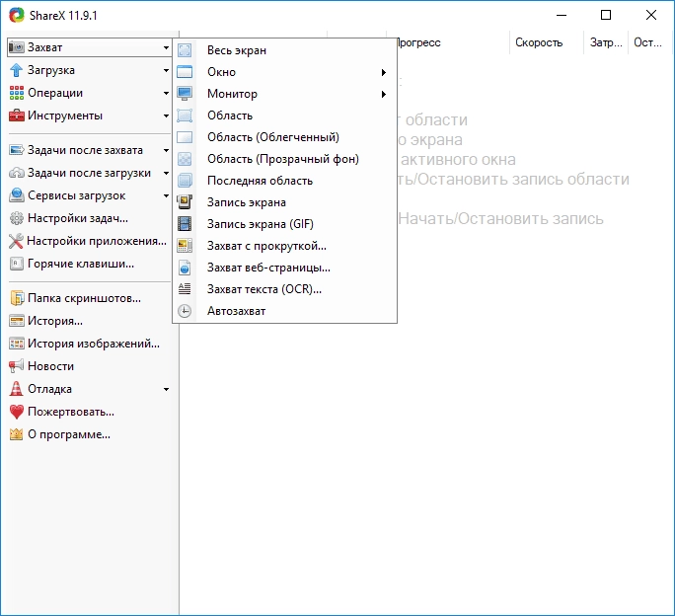Click the keyboard key icon of Горячие клавиши
675x616 pixels.
(x=17, y=264)
